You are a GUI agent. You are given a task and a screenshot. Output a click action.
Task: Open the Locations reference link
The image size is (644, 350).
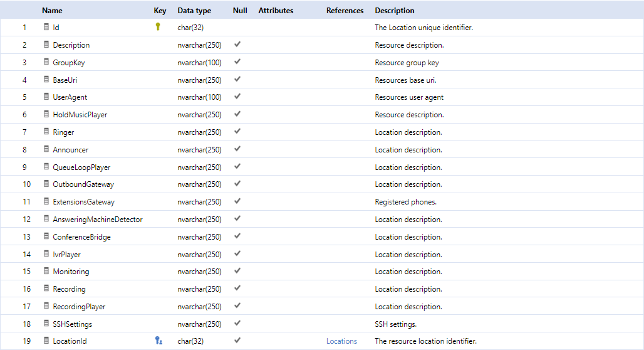341,341
